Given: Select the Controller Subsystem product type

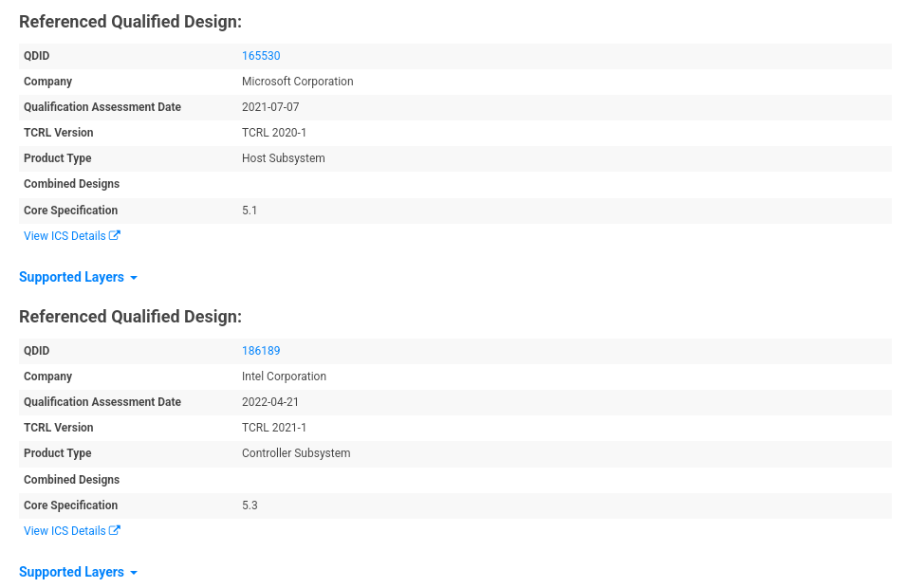Looking at the screenshot, I should 296,453.
